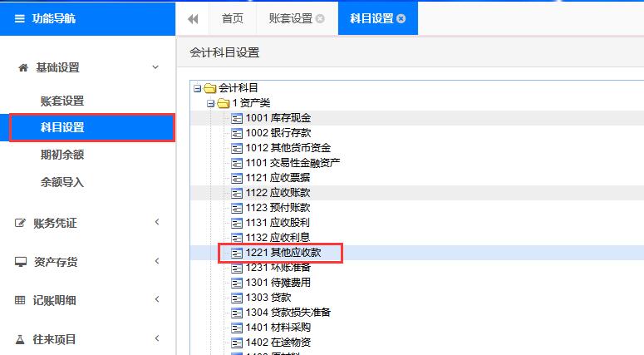Click the table icon beside 记账明细
The height and width of the screenshot is (355, 644).
22,300
